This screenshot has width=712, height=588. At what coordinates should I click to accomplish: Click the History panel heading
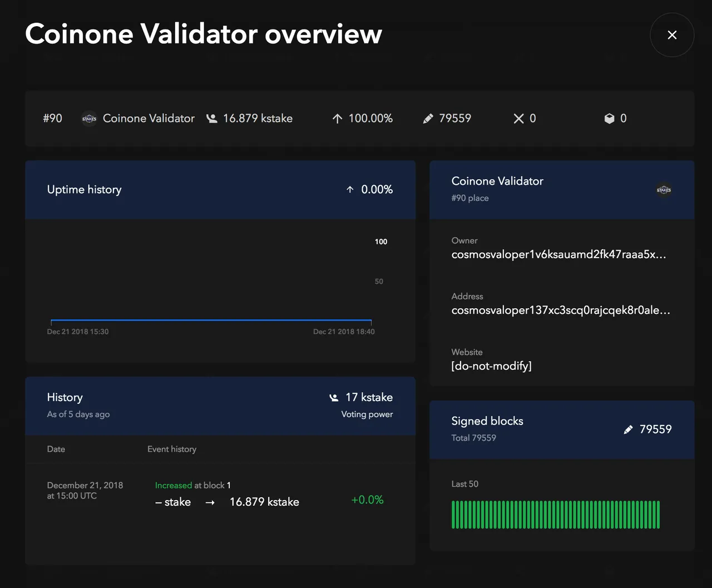pos(65,397)
